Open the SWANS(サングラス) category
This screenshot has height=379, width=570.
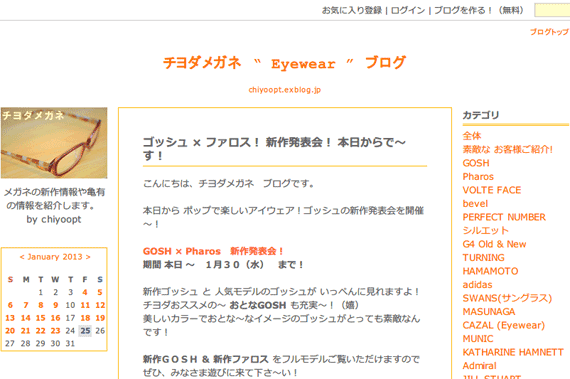click(x=507, y=298)
